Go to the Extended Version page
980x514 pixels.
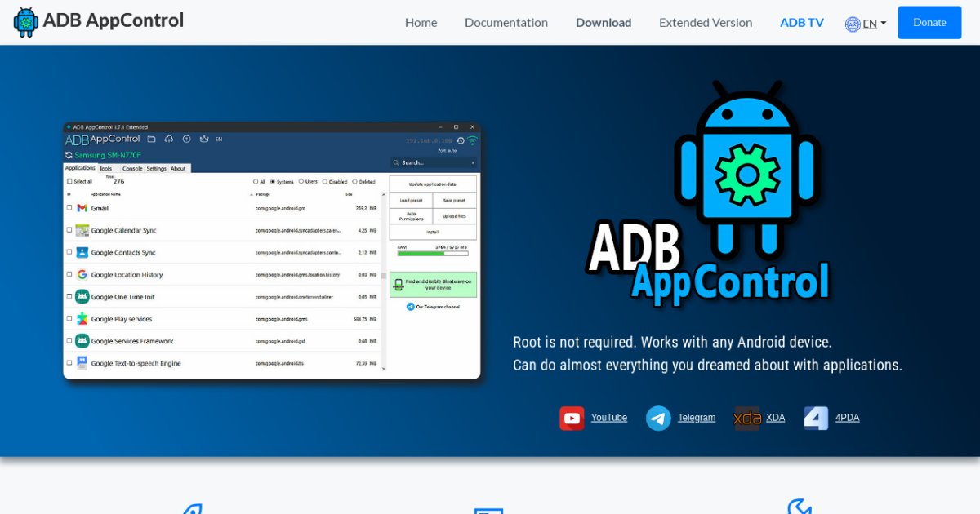coord(705,23)
